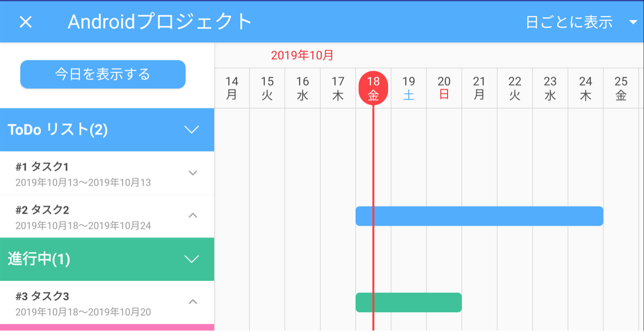
Task: Select the blue タスク2 Gantt bar
Action: 479,216
